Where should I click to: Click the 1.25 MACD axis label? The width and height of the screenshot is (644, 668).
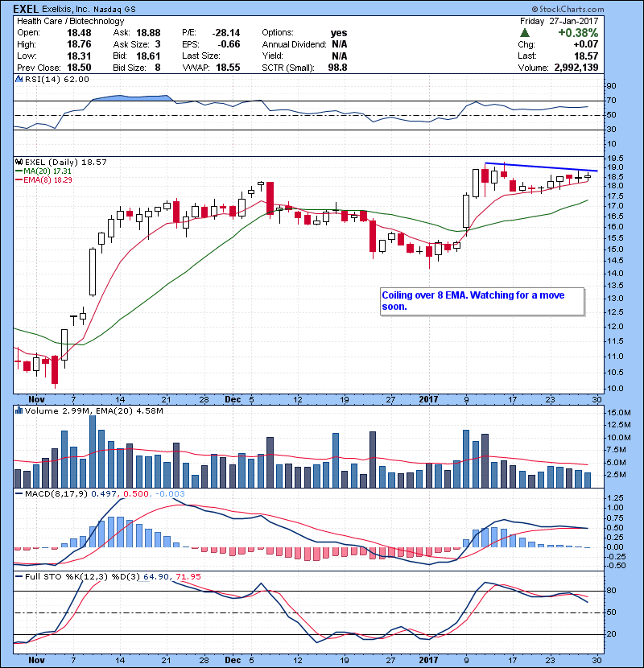click(614, 497)
